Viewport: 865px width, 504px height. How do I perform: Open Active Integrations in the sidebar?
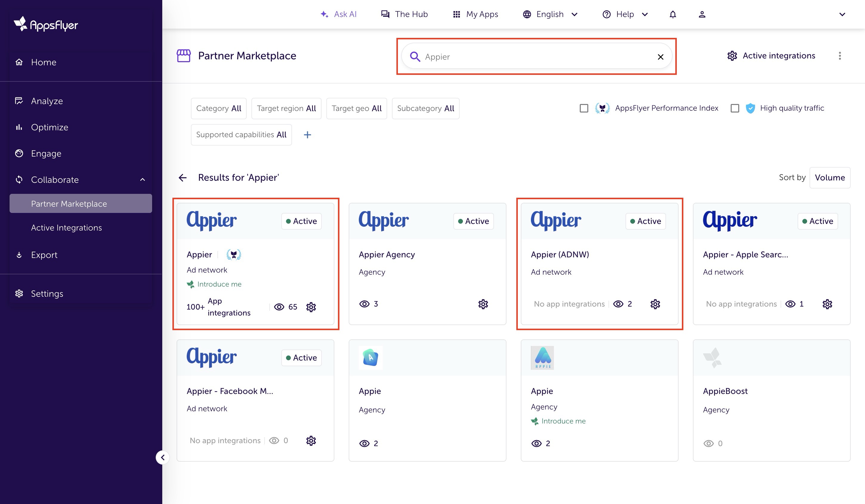pyautogui.click(x=66, y=228)
